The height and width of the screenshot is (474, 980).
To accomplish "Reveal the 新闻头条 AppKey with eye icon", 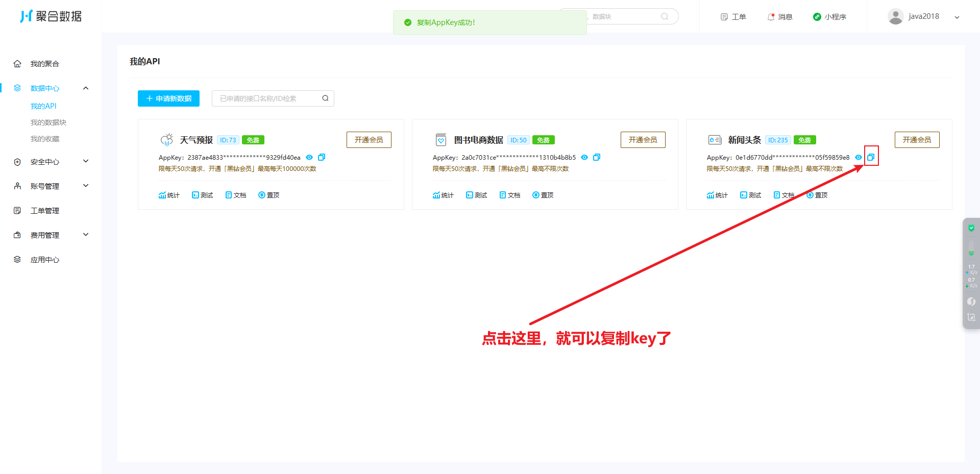I will (x=859, y=157).
